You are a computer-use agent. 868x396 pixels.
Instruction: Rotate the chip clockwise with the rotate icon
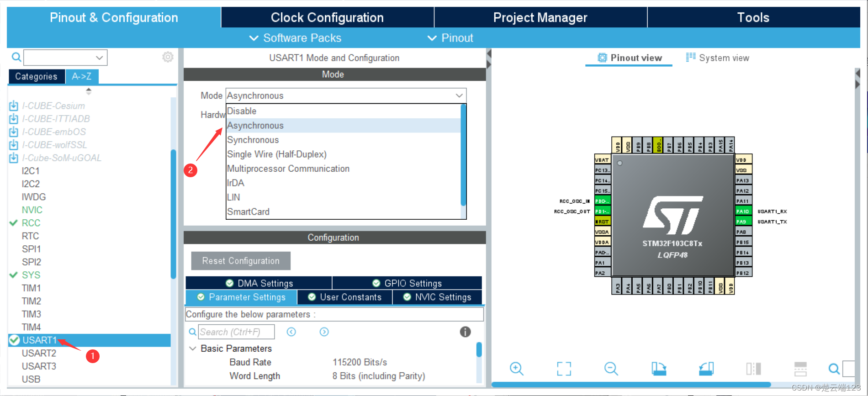[659, 368]
